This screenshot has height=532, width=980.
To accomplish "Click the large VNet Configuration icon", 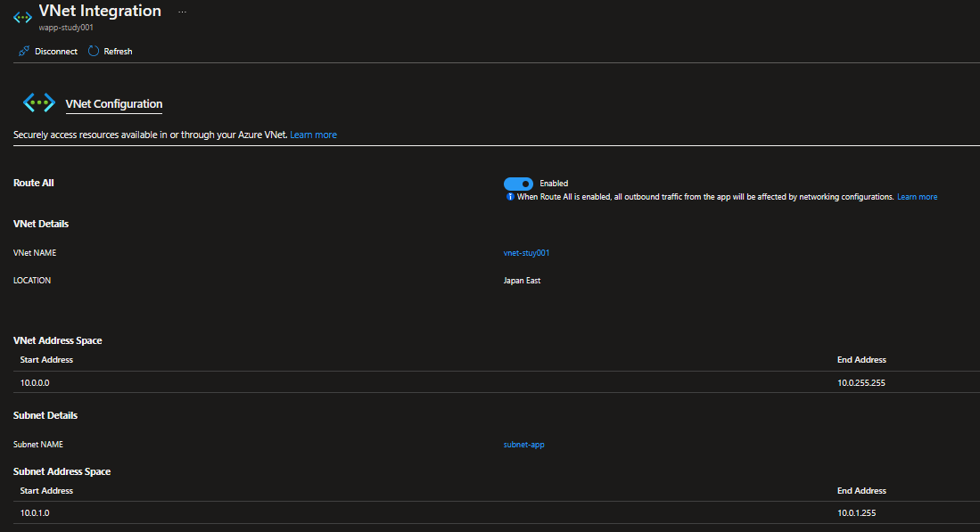I will point(38,102).
